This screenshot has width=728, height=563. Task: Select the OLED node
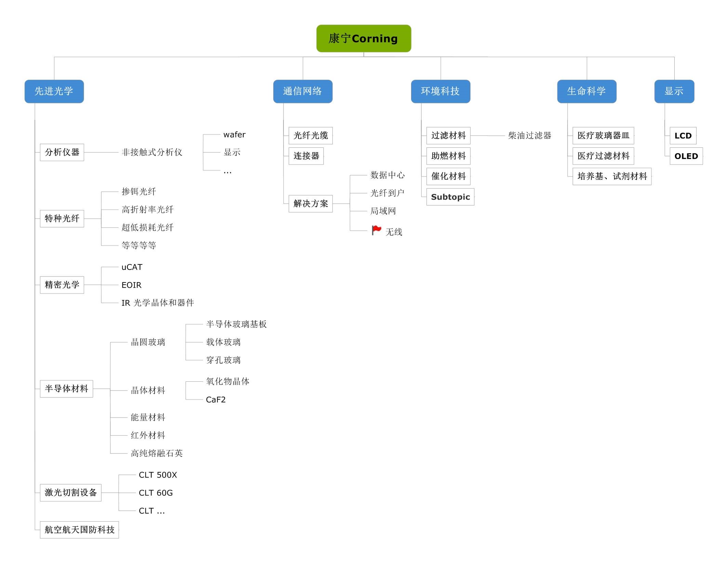pos(686,156)
